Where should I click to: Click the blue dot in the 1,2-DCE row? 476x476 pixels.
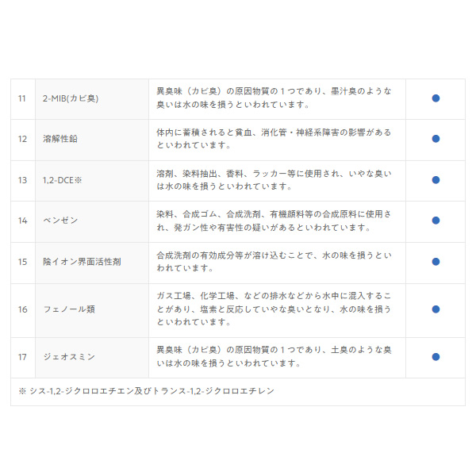[x=436, y=180]
